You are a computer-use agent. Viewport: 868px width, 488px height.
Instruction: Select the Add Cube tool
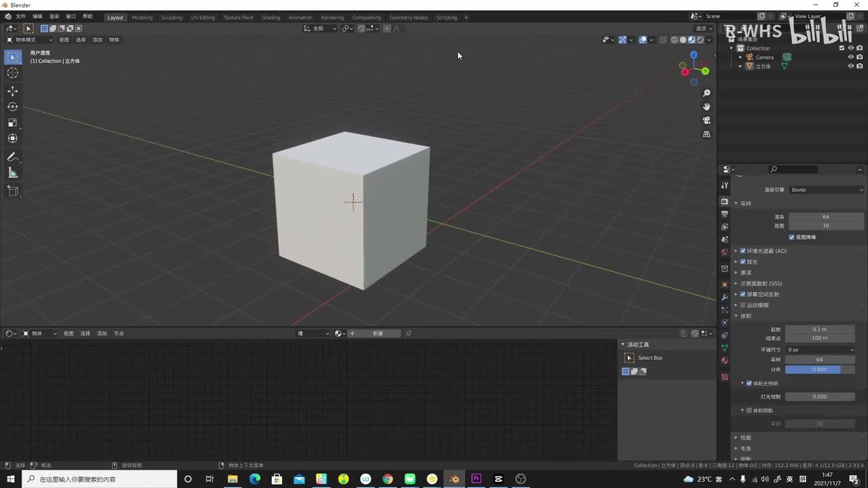point(13,191)
